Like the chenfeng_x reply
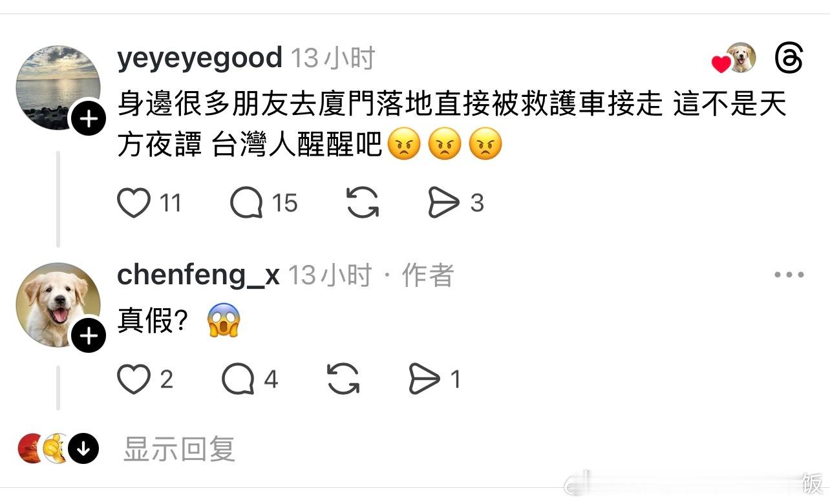The height and width of the screenshot is (504, 830). 134,379
